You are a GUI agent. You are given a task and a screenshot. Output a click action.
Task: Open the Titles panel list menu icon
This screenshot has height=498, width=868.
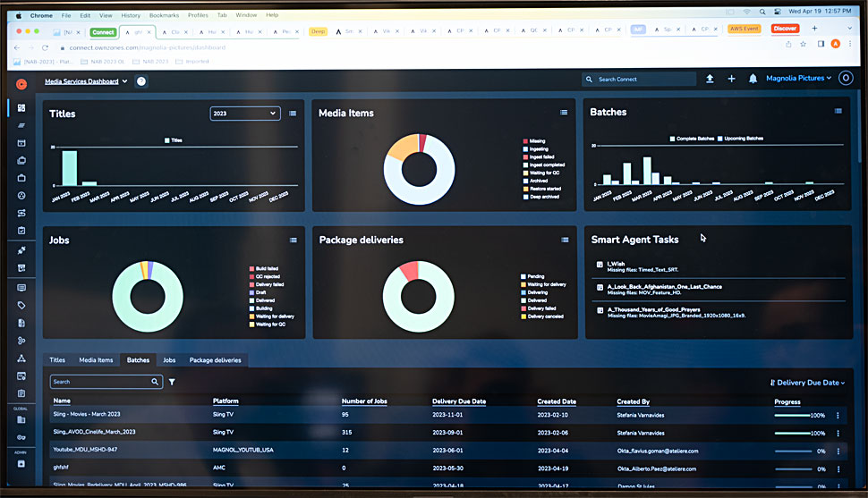click(293, 114)
